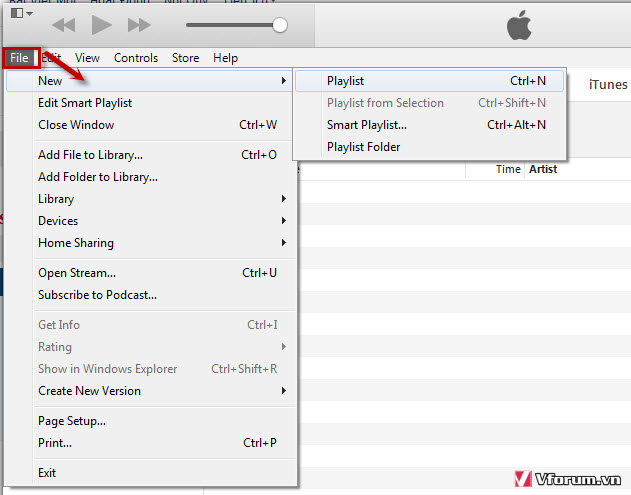The width and height of the screenshot is (631, 495).
Task: Open the View menu
Action: [x=87, y=58]
